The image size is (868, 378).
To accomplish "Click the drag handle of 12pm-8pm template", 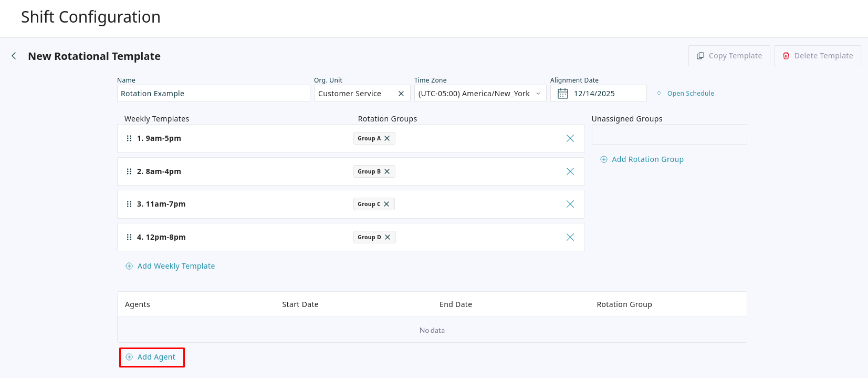I will [129, 237].
